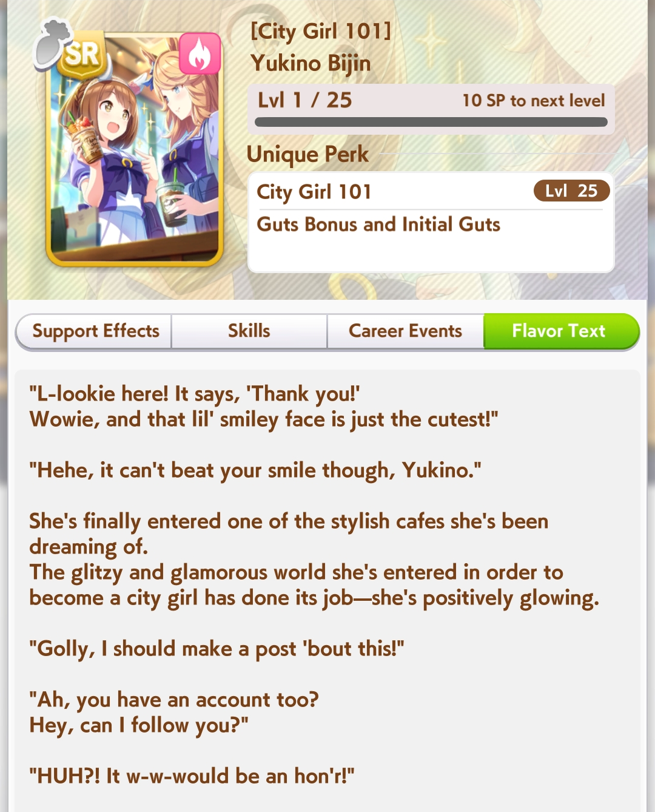
Task: Open the Career Events tab
Action: pos(405,331)
